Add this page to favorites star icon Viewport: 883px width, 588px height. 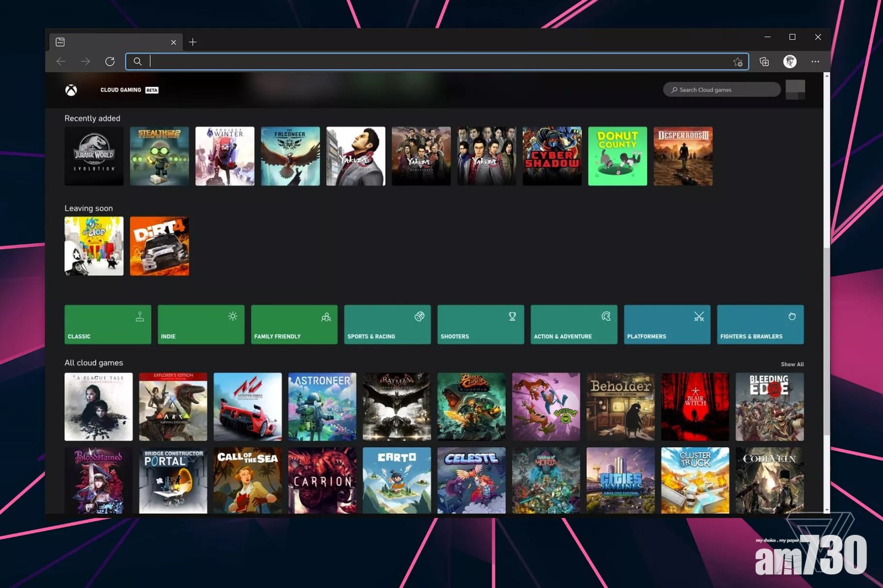[738, 62]
